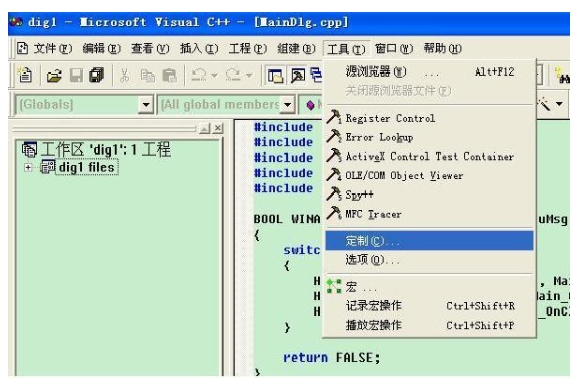Open the All global members dropdown
Screen dimensions: 581x385
coord(288,105)
